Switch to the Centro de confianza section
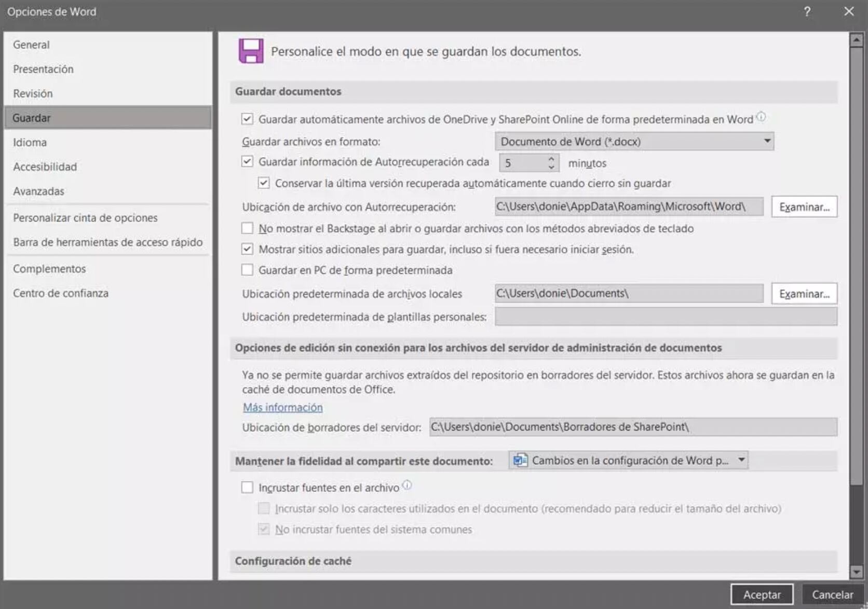This screenshot has height=609, width=868. (x=61, y=294)
